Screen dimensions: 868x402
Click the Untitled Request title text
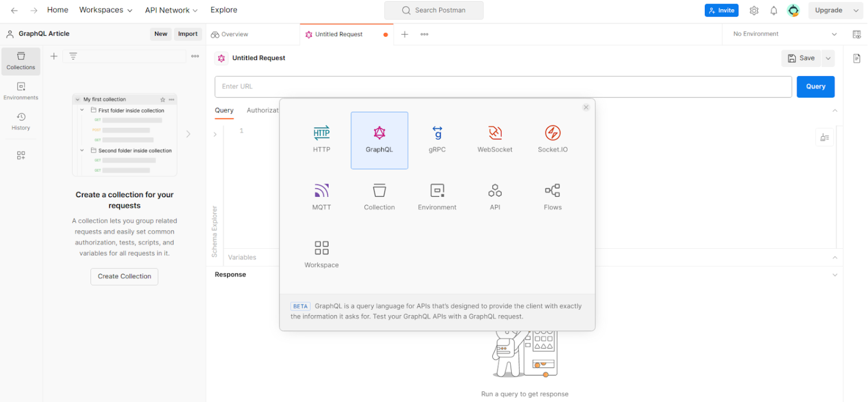click(259, 58)
